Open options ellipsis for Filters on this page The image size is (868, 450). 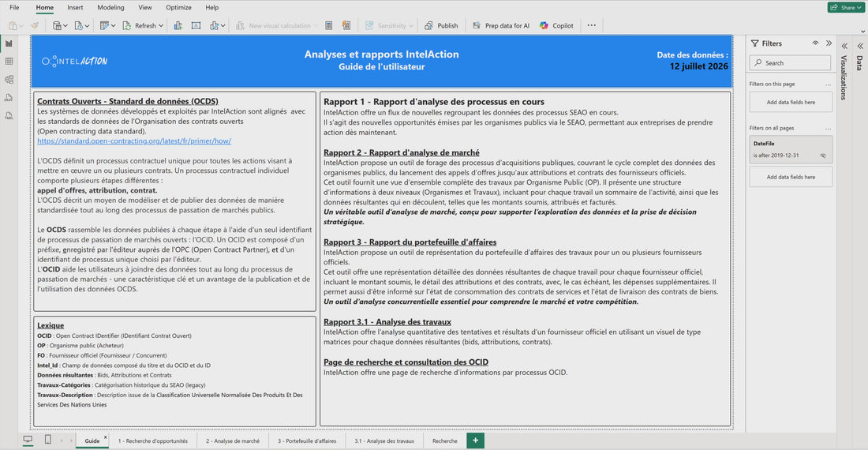tap(828, 84)
